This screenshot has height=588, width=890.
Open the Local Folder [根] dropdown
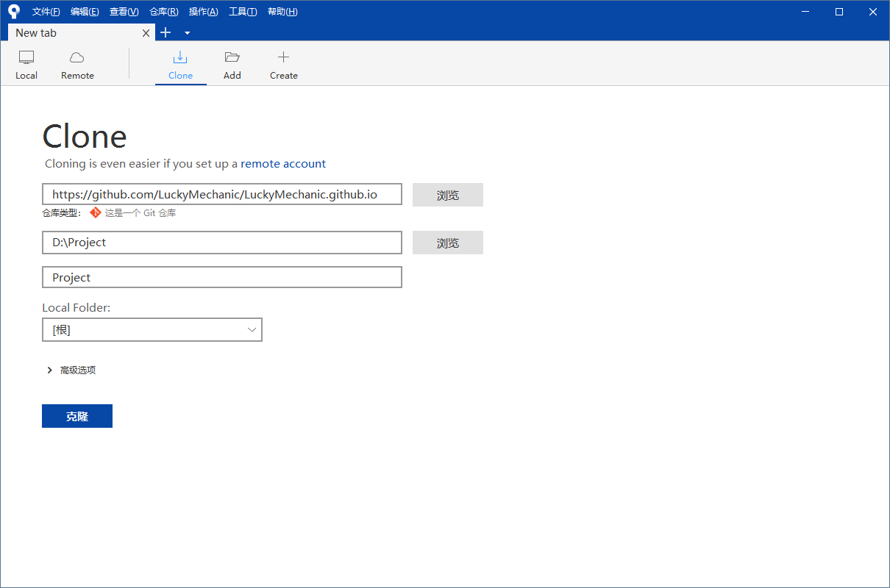152,330
